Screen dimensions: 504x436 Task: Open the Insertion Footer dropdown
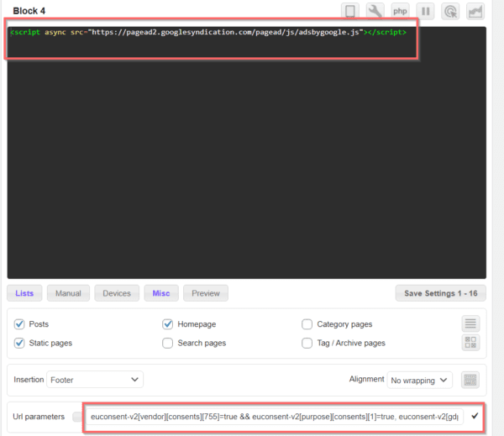(95, 380)
